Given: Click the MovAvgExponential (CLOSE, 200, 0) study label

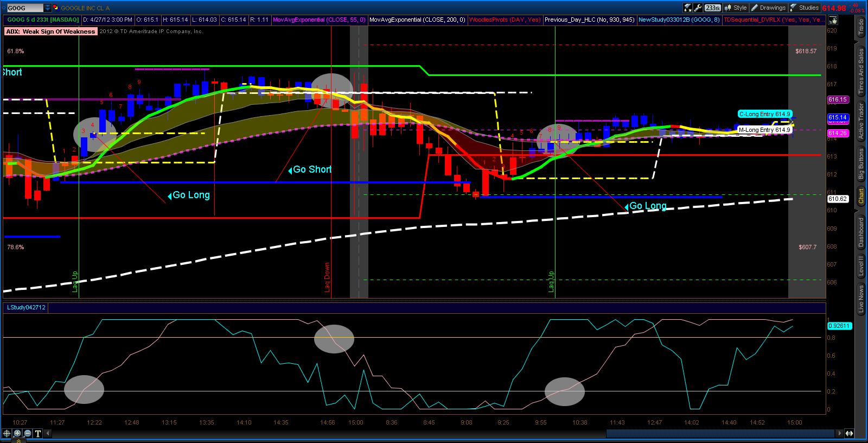Looking at the screenshot, I should point(417,20).
